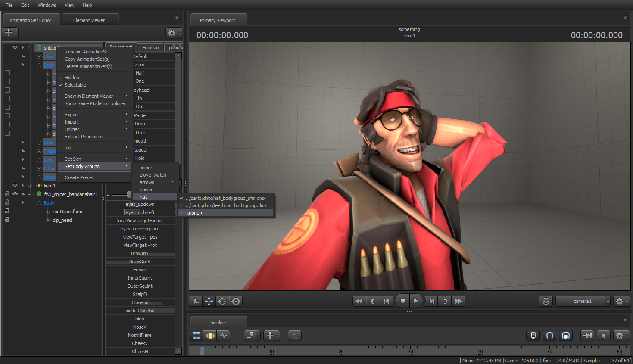Expand the bip_head node
This screenshot has height=364, width=633.
(x=48, y=220)
